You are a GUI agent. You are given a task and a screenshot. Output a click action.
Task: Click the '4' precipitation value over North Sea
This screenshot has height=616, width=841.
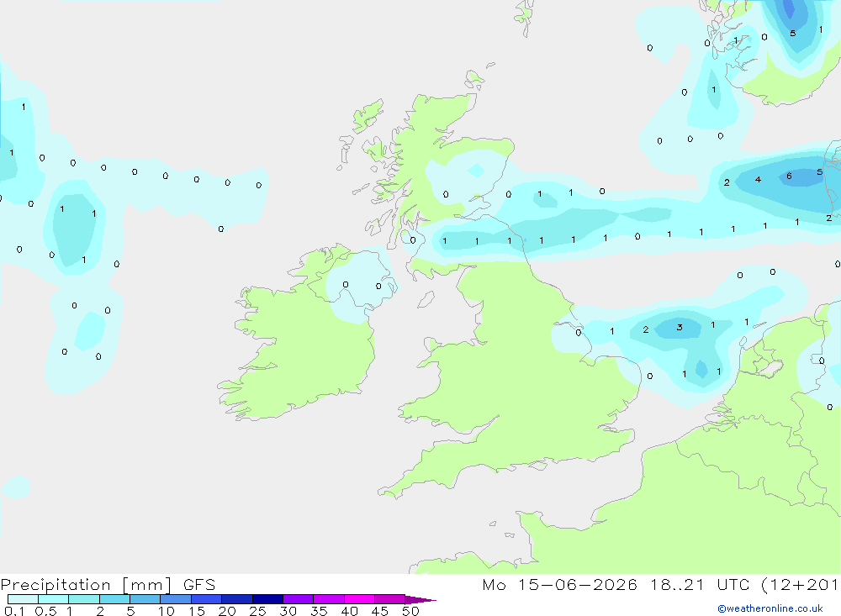click(758, 179)
